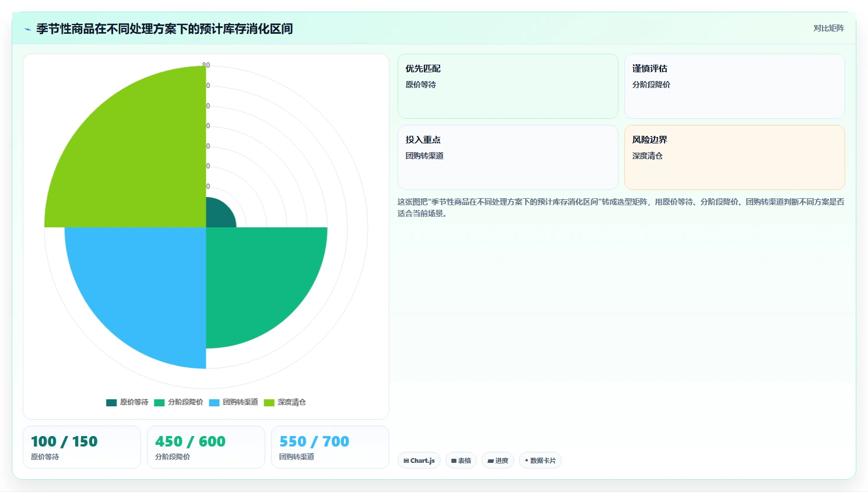Toggle the 深度清仓 legend item
The height and width of the screenshot is (492, 868).
pyautogui.click(x=284, y=402)
